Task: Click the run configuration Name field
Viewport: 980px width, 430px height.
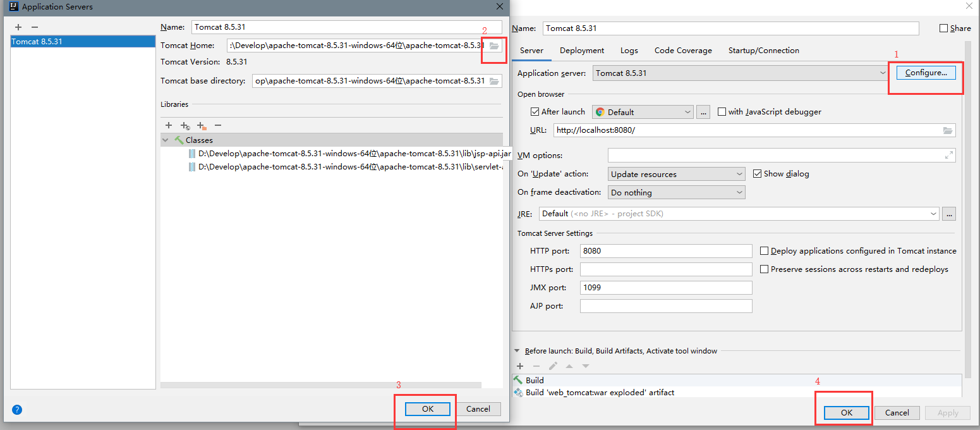Action: (x=731, y=28)
